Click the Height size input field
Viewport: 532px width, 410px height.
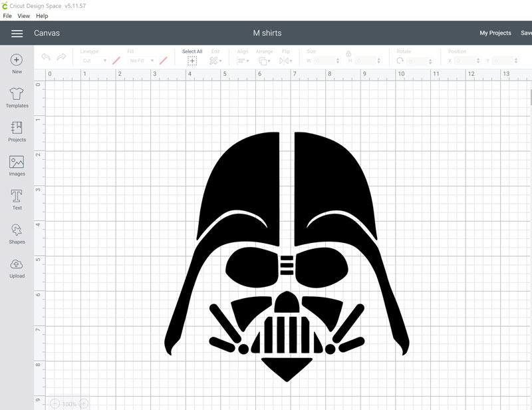[x=365, y=61]
